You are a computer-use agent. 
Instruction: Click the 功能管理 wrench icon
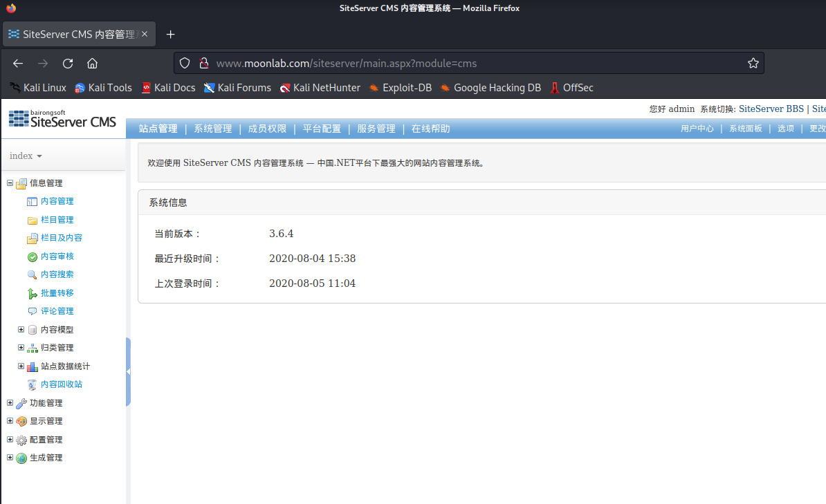[21, 404]
